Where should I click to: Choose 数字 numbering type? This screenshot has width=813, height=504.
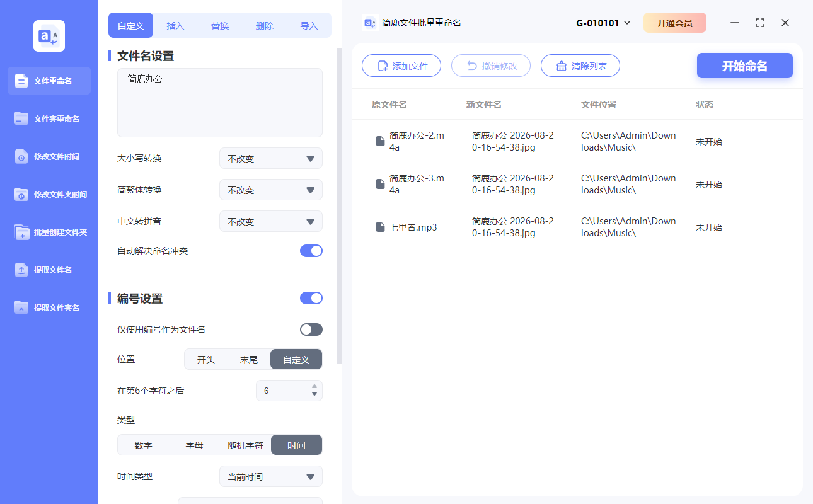click(x=143, y=445)
